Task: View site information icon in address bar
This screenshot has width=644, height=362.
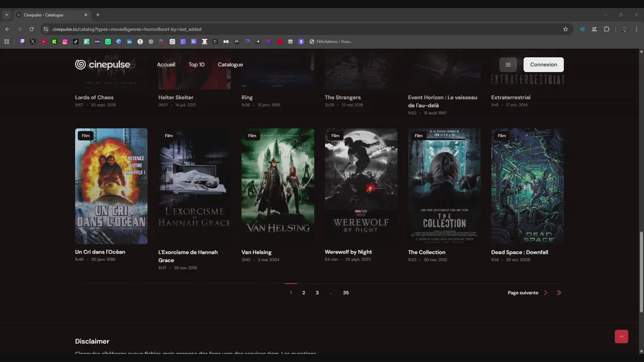Action: click(x=46, y=29)
